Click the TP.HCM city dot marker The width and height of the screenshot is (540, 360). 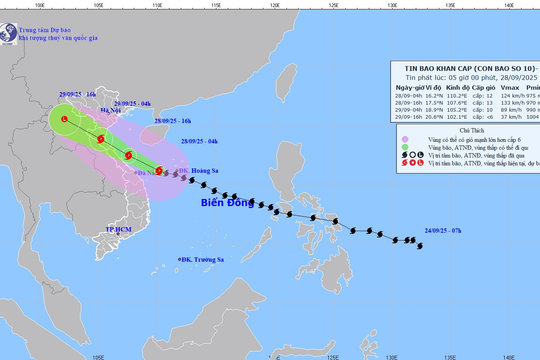click(118, 234)
